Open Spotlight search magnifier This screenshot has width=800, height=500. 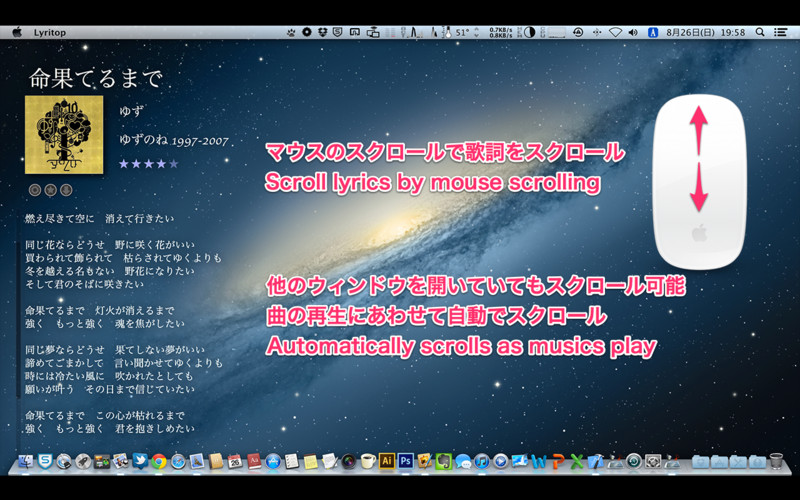click(x=760, y=32)
